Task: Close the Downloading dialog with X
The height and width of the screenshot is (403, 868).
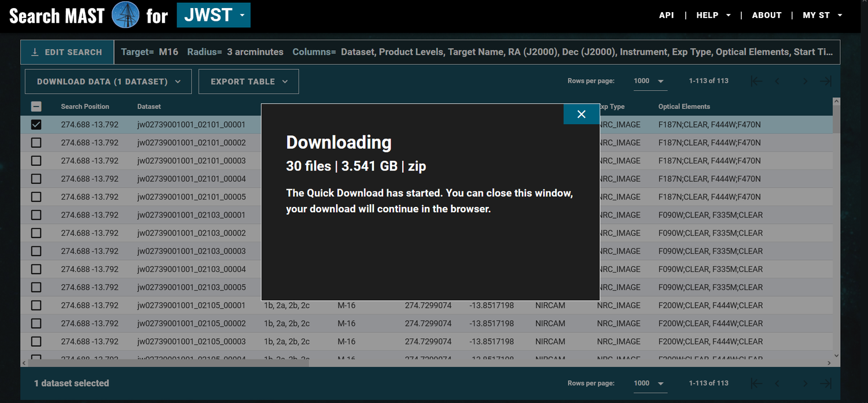Action: click(582, 114)
